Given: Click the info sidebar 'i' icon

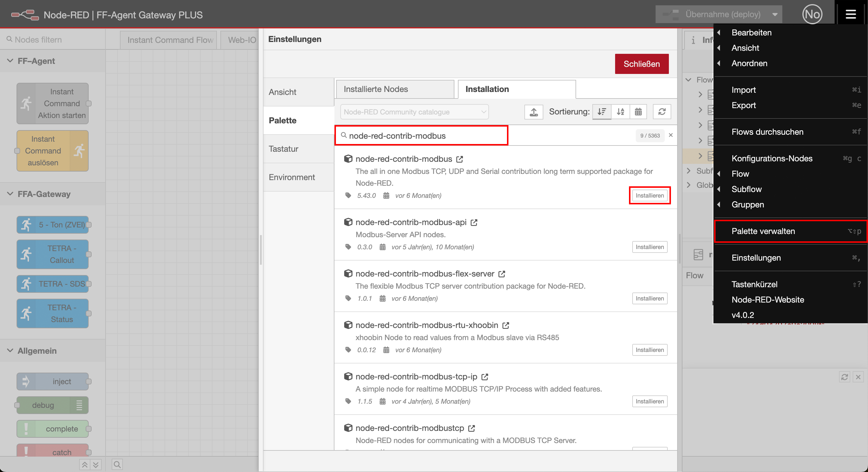Looking at the screenshot, I should tap(693, 40).
